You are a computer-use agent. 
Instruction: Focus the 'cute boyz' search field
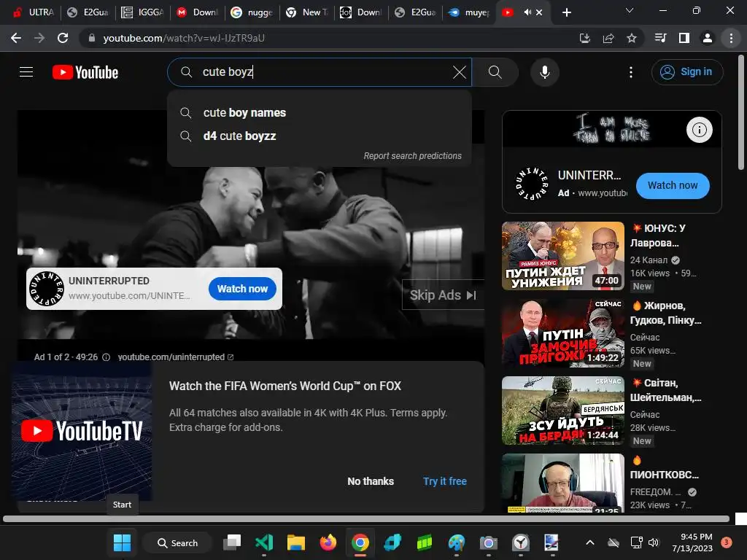pyautogui.click(x=320, y=72)
